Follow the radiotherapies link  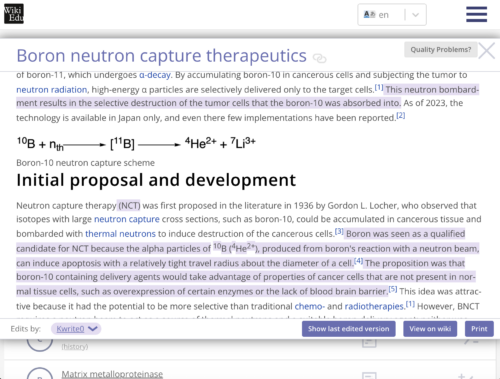pos(374,306)
